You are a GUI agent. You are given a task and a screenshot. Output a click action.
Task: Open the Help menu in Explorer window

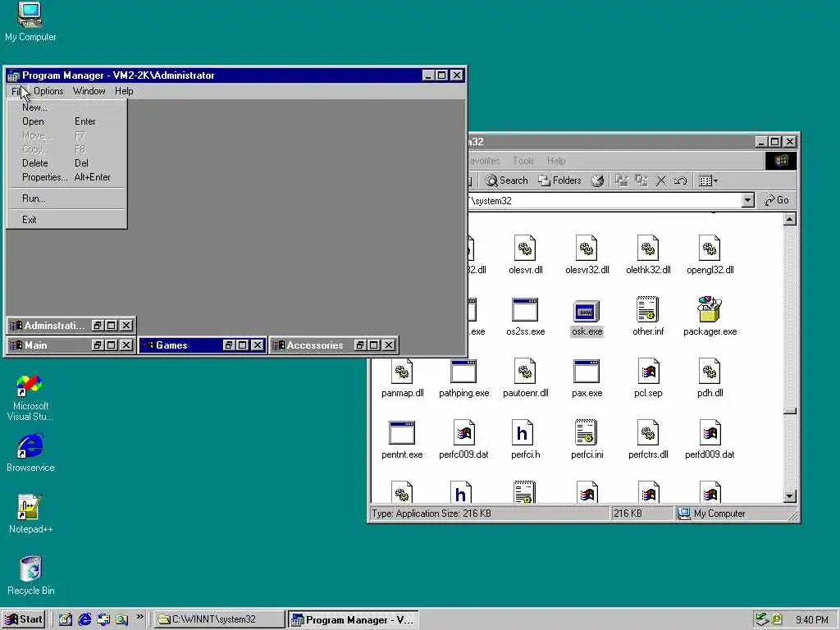coord(556,161)
